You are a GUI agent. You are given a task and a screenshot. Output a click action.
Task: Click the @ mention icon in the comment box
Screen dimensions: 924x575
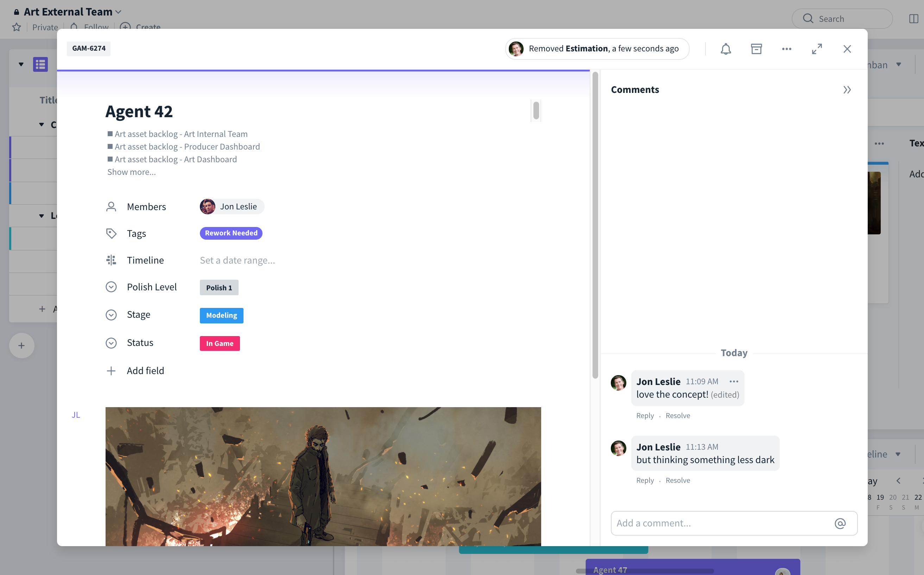pos(840,523)
